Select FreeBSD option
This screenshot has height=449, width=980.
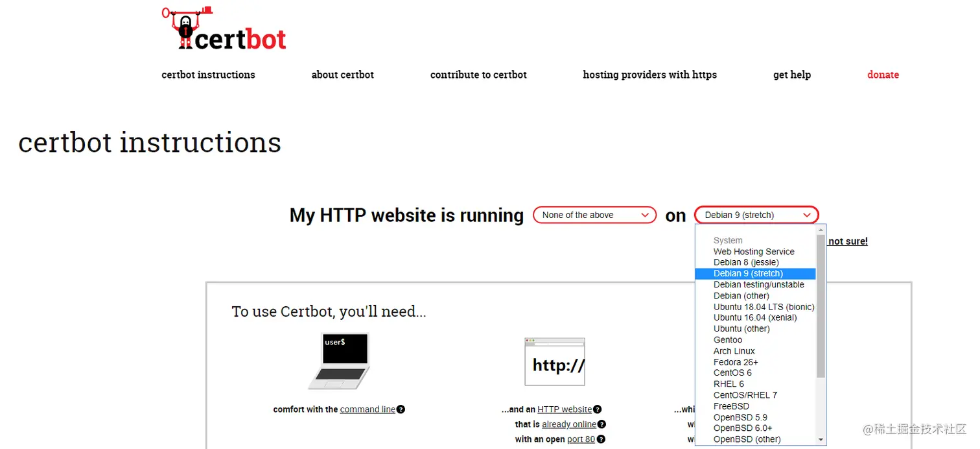pyautogui.click(x=755, y=406)
